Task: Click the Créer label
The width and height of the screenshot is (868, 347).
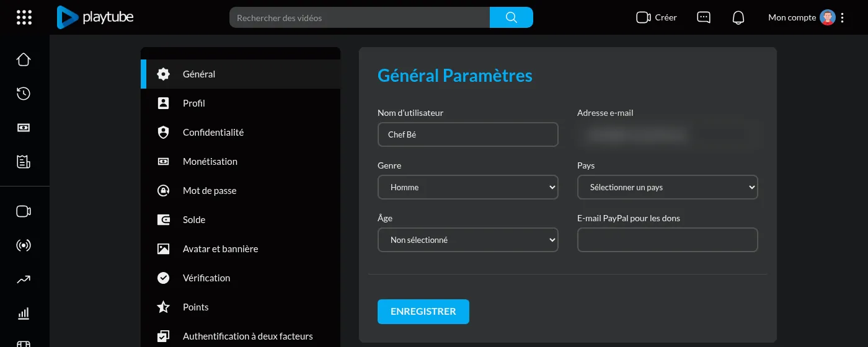Action: (666, 17)
